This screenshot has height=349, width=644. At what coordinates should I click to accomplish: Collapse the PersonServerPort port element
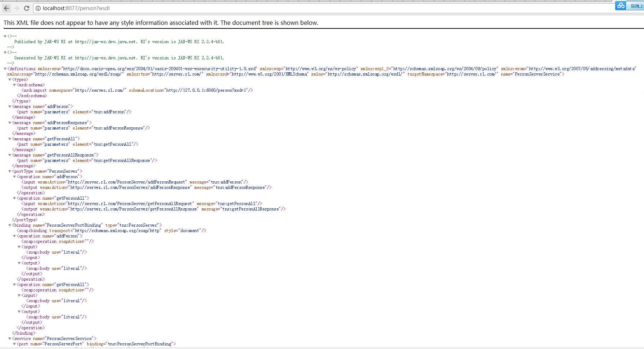14,344
